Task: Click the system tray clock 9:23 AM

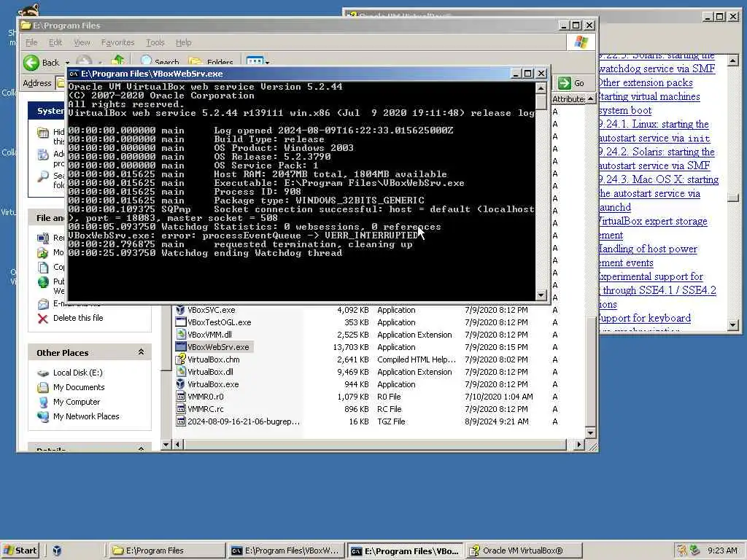Action: (722, 551)
